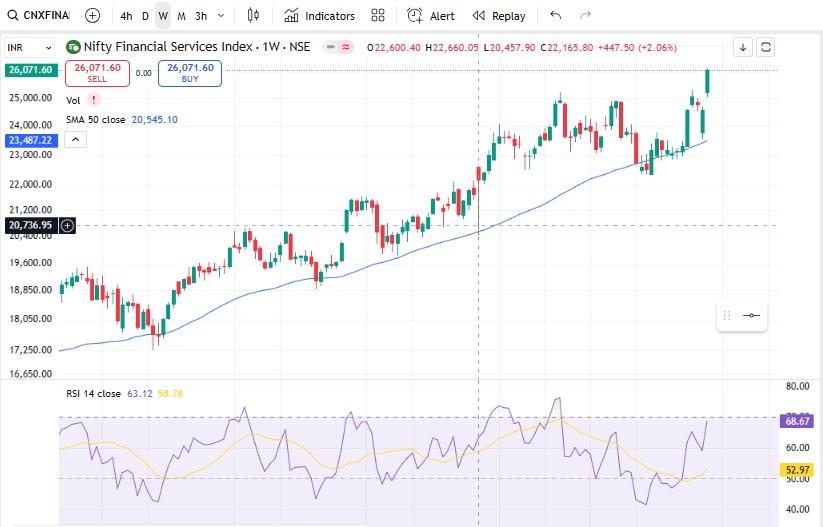Image resolution: width=823 pixels, height=527 pixels.
Task: Click the plus icon beside 20,736.95 price
Action: pyautogui.click(x=67, y=226)
